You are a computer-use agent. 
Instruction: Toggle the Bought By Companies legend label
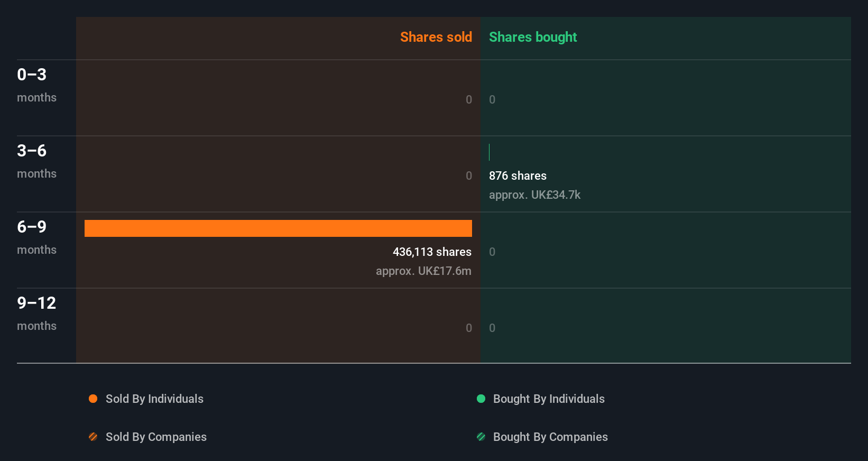[550, 437]
